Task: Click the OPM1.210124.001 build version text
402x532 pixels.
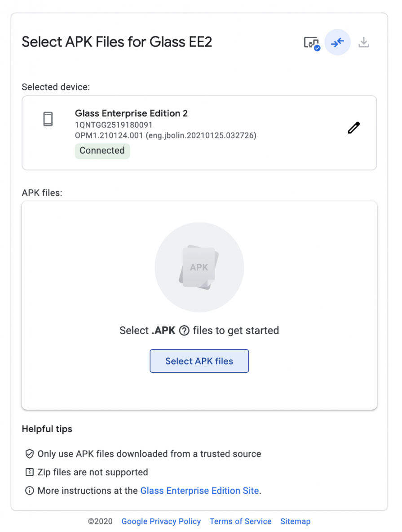Action: (109, 135)
